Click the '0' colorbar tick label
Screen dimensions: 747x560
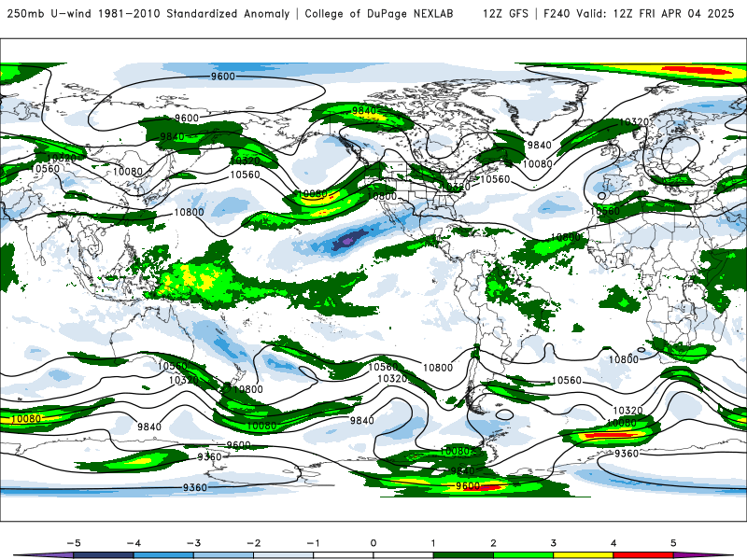pyautogui.click(x=373, y=543)
